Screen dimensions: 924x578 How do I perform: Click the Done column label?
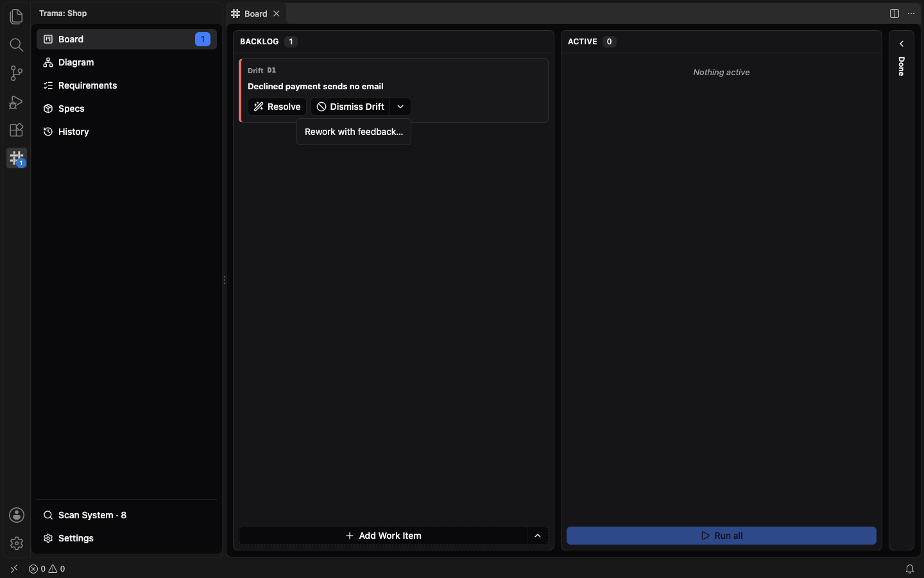[902, 66]
